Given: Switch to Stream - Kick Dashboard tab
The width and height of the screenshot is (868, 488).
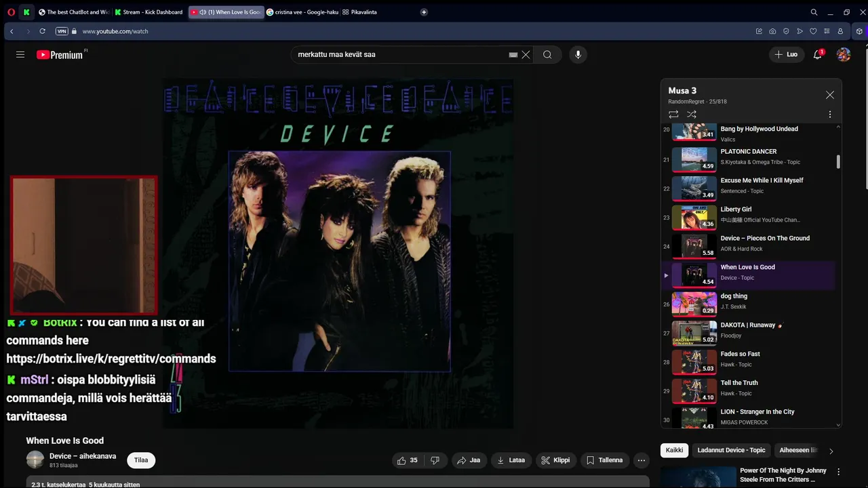Looking at the screenshot, I should pyautogui.click(x=149, y=12).
